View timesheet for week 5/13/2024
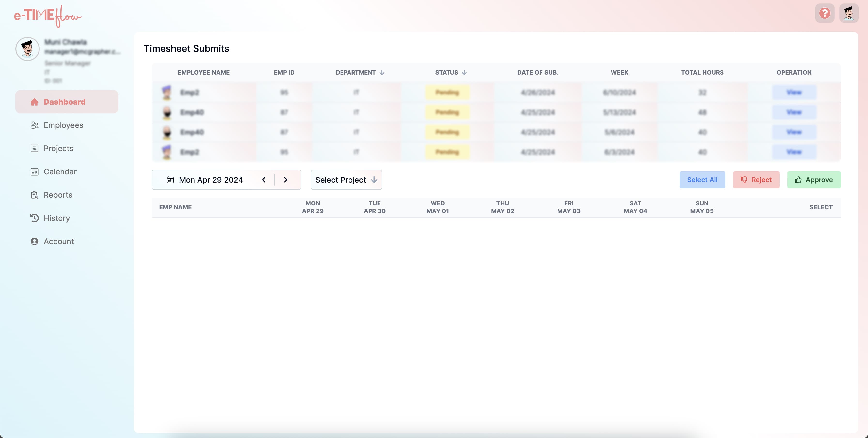Viewport: 868px width, 438px height. click(x=794, y=112)
